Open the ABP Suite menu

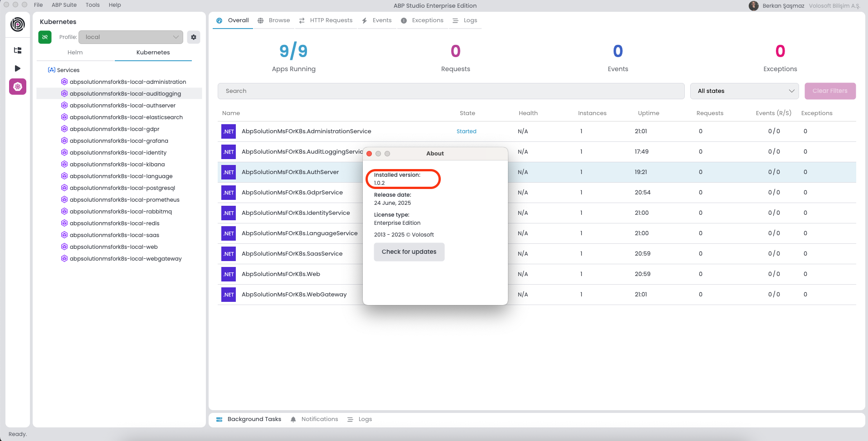(64, 5)
